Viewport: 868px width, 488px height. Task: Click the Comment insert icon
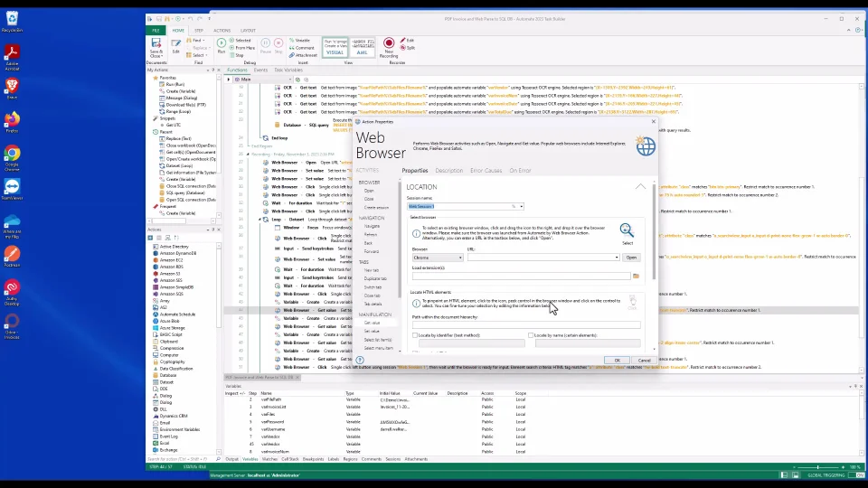point(302,48)
